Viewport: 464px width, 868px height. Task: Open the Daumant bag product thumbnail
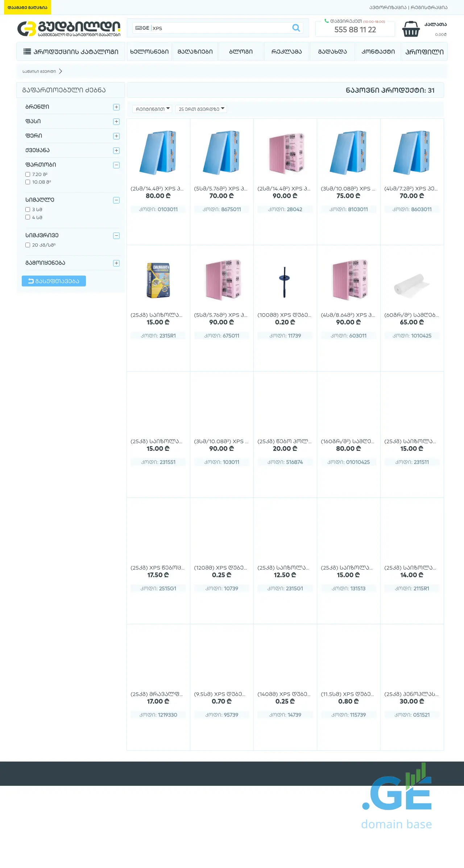tap(158, 280)
